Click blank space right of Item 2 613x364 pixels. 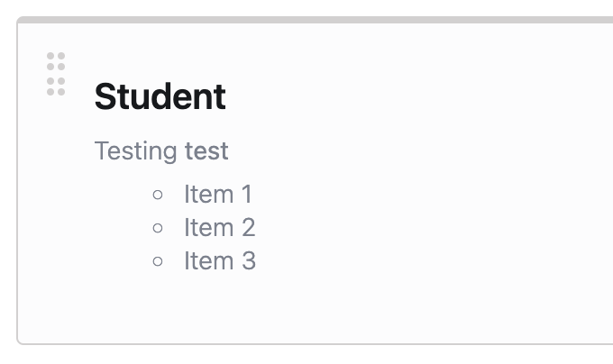pos(406,227)
